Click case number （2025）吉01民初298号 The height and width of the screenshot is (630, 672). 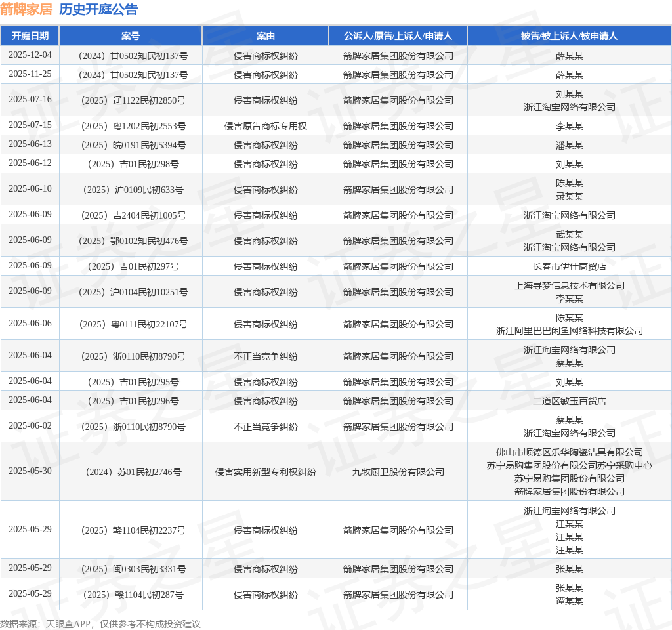[x=133, y=164]
